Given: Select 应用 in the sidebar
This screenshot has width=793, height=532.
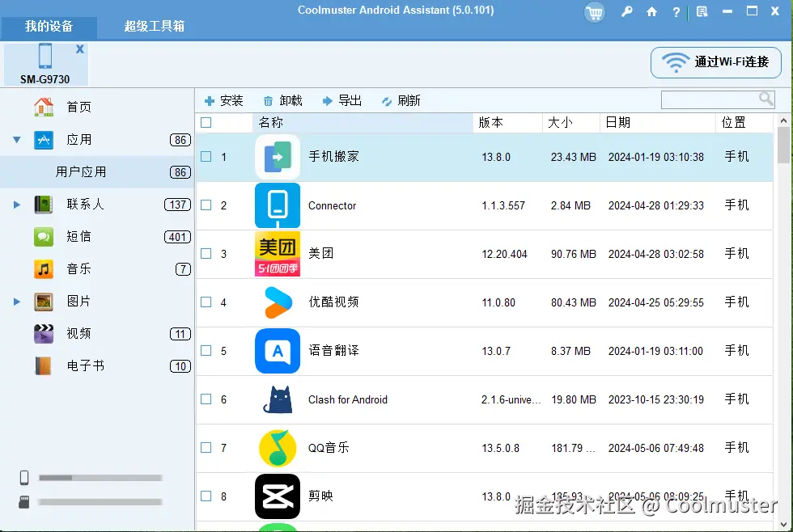Looking at the screenshot, I should pos(97,139).
